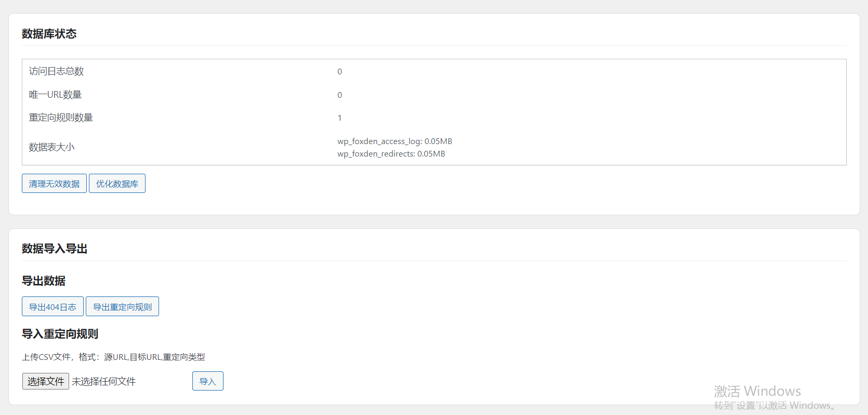Click the 导出数据 subheading
The width and height of the screenshot is (868, 415).
[44, 281]
